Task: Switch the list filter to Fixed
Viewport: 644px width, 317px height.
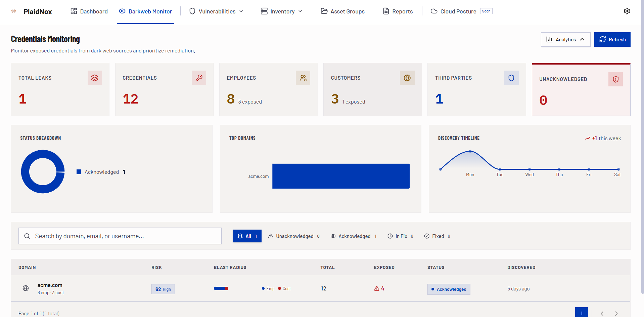Action: point(437,236)
